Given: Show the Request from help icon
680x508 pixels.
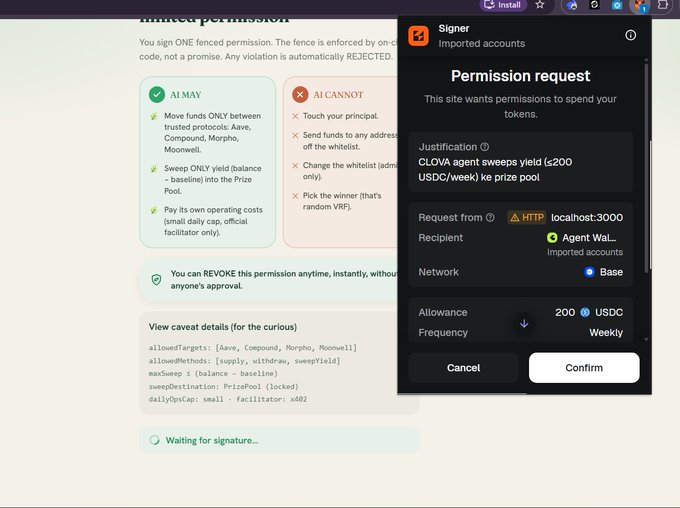Looking at the screenshot, I should coord(490,217).
